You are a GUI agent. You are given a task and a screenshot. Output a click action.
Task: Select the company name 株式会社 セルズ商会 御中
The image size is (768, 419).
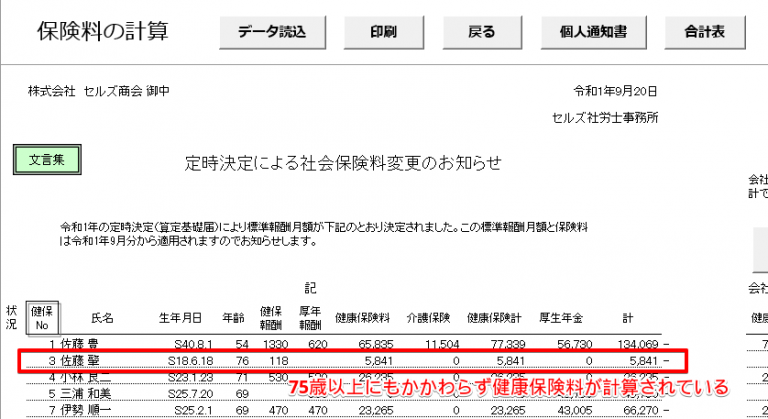coord(98,91)
